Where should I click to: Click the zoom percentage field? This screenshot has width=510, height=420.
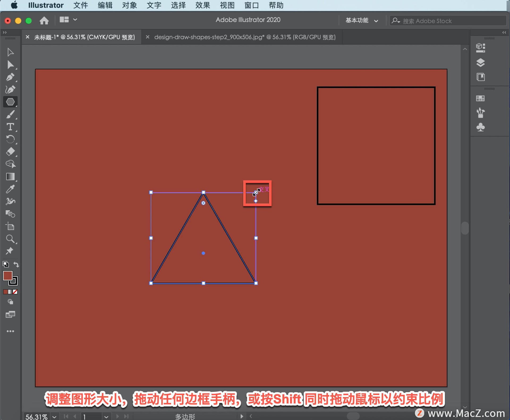[x=37, y=417]
